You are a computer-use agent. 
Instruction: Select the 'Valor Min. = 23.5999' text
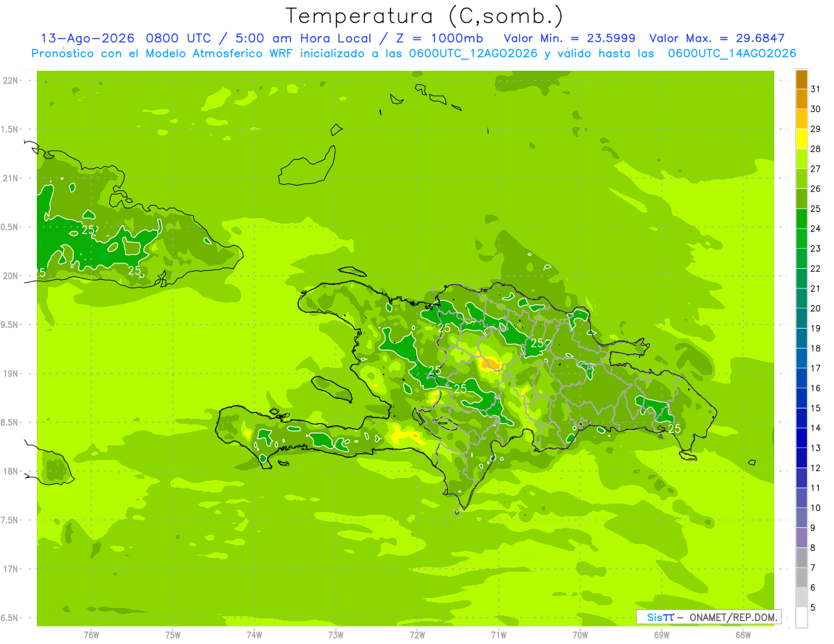(571, 38)
